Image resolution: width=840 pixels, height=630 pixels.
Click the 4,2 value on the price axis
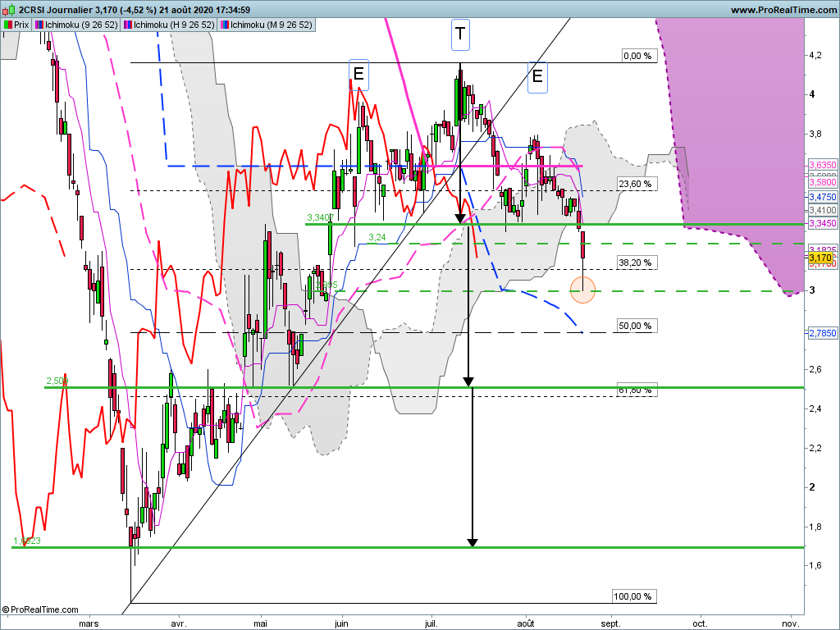pos(815,55)
